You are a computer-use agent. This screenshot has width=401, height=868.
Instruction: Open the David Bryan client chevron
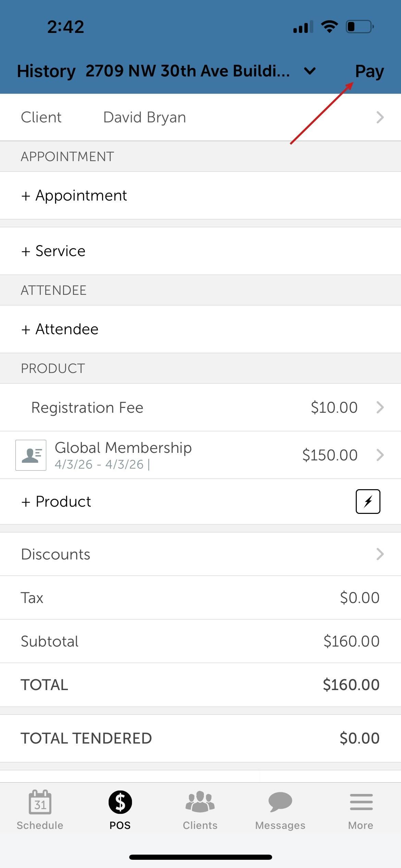(380, 117)
